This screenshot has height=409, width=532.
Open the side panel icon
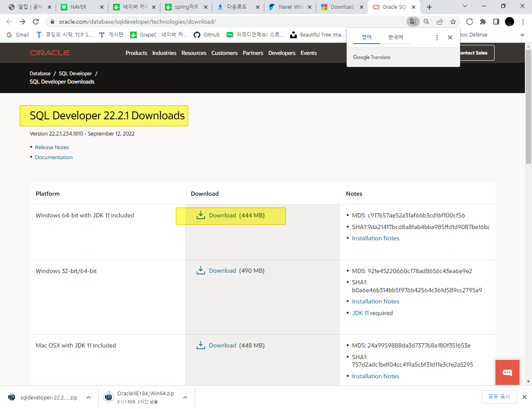tap(496, 22)
